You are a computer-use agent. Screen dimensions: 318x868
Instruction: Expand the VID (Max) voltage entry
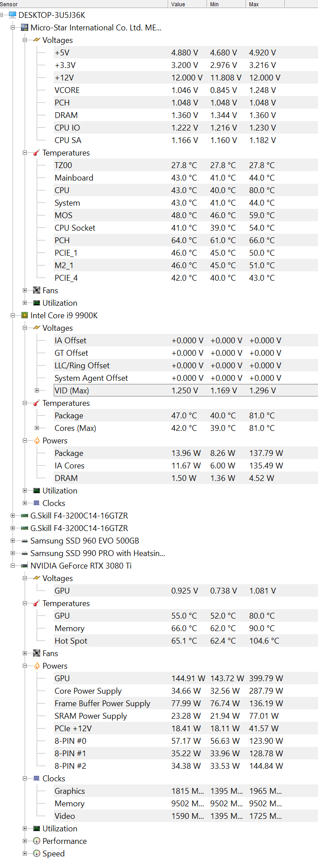coord(37,390)
